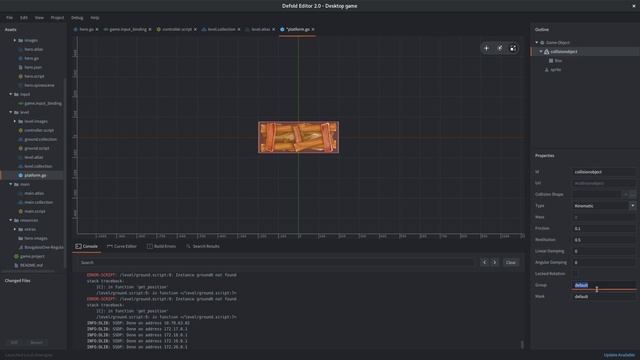This screenshot has width=640, height=360.
Task: Open the File menu
Action: click(x=9, y=18)
